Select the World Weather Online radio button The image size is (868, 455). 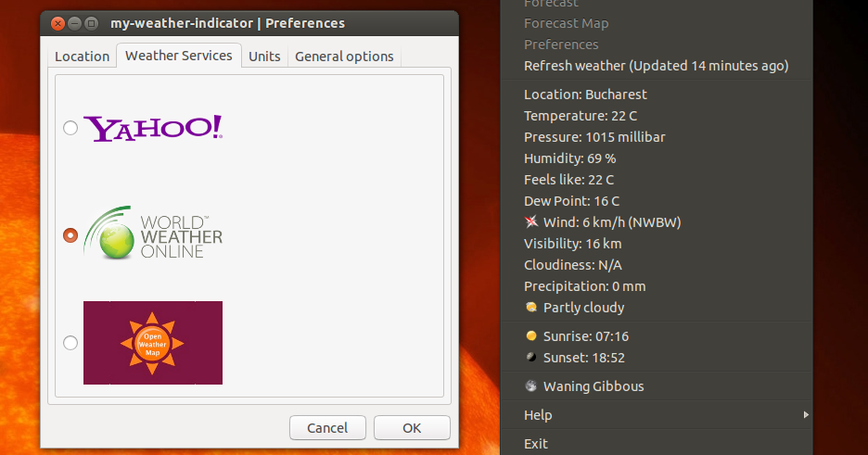tap(70, 235)
